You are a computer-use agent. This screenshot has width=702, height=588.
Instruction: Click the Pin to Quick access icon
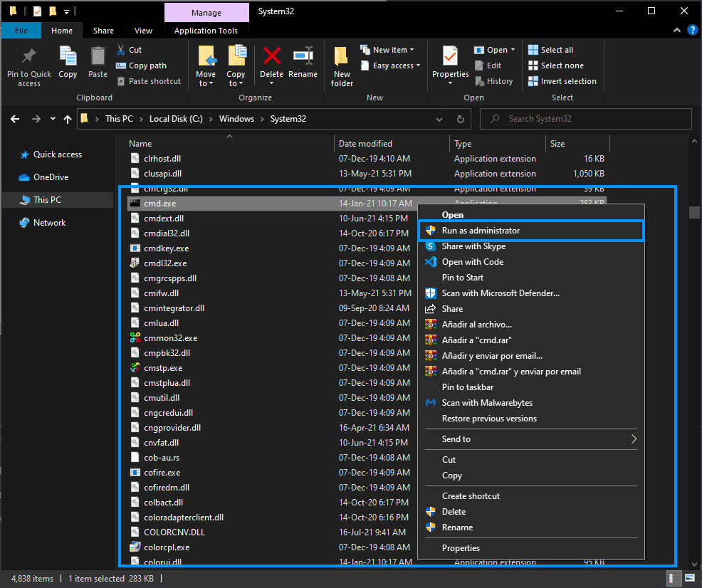28,65
